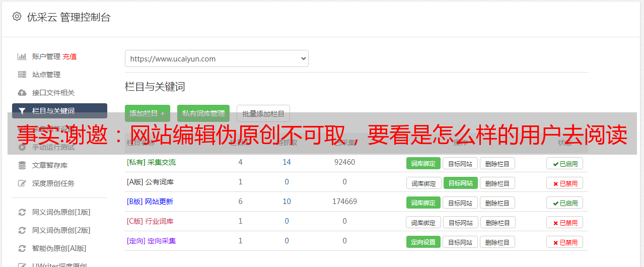The width and height of the screenshot is (644, 267).
Task: Click the 批量添加栏目 button
Action: (x=263, y=113)
